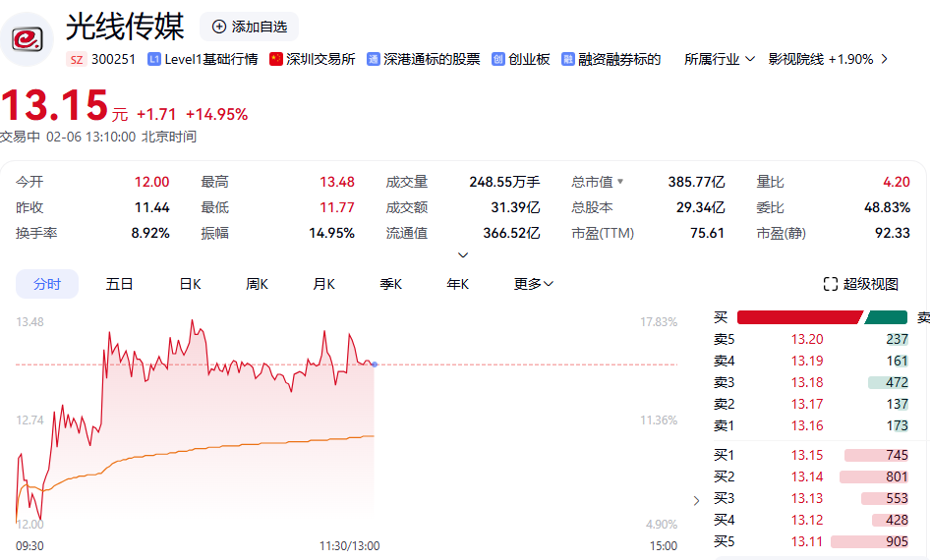Click 最高 value 13.48

tap(337, 182)
